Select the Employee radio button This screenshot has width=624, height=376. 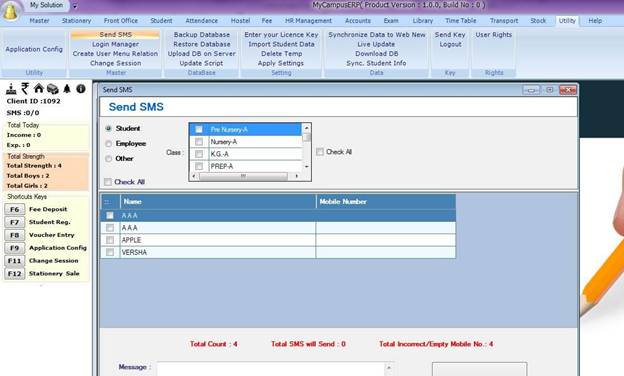click(x=108, y=144)
